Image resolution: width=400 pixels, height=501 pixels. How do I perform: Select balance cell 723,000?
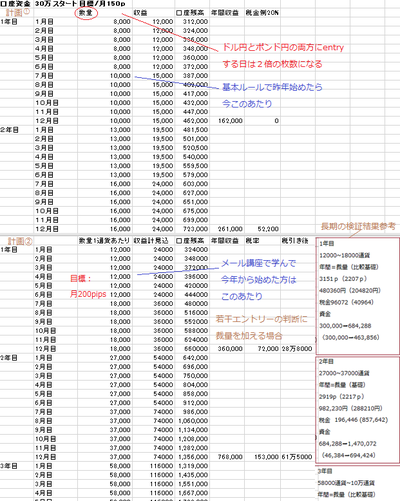pos(195,229)
